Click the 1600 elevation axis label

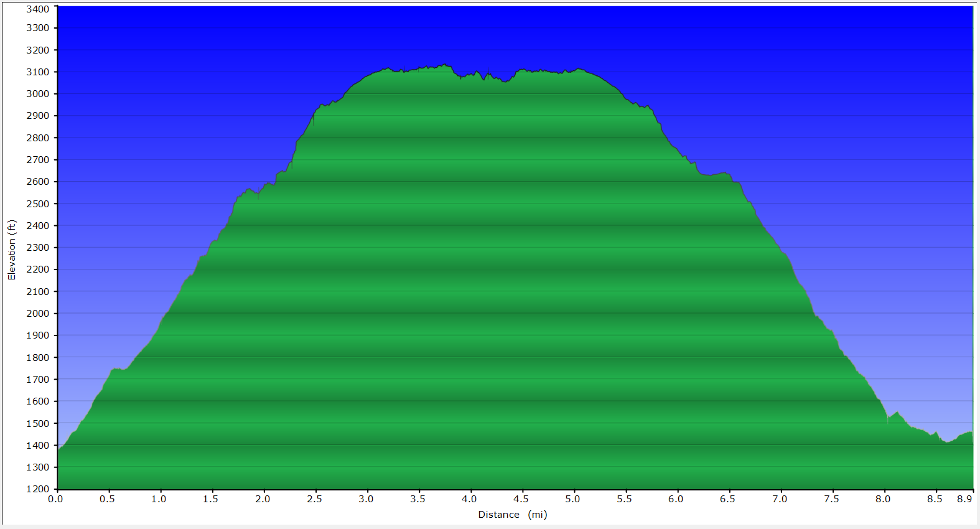(37, 401)
